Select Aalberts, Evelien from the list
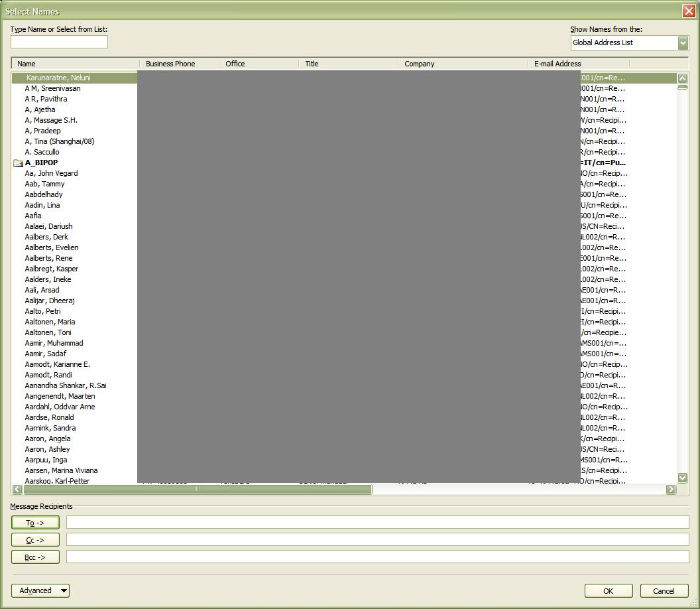 (52, 247)
